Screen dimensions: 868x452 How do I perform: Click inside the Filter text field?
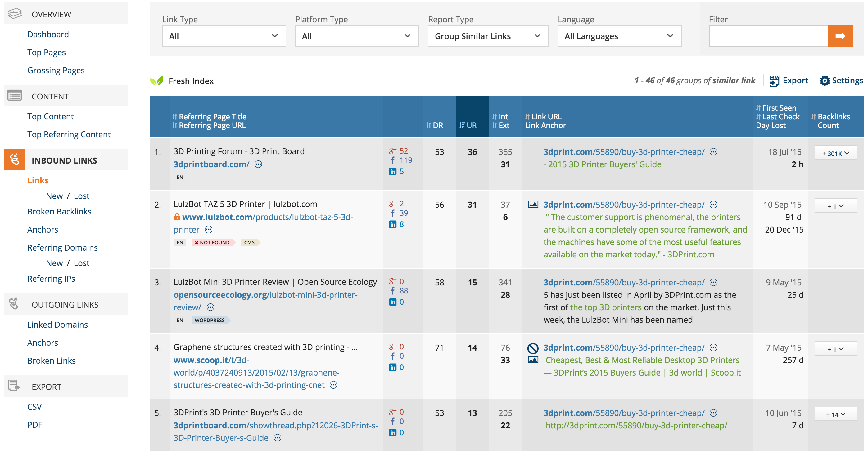coord(769,36)
